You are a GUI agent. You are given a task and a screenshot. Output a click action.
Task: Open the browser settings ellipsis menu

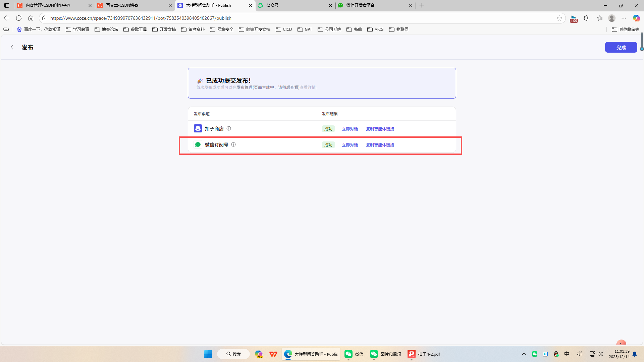click(x=624, y=18)
